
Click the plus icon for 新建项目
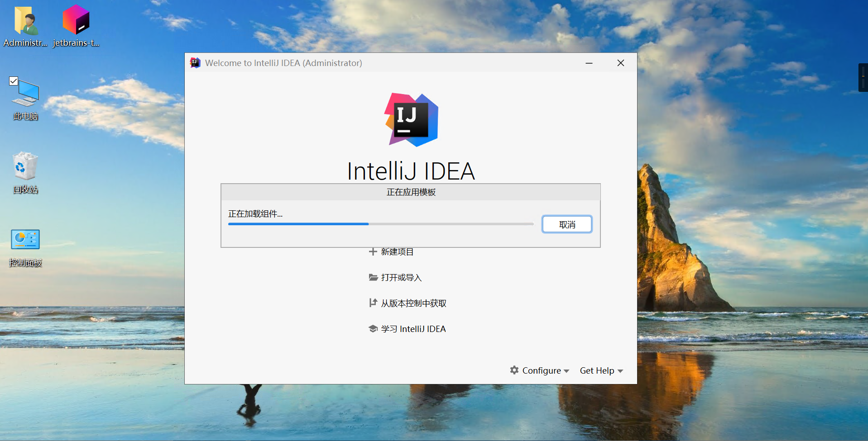tap(373, 251)
